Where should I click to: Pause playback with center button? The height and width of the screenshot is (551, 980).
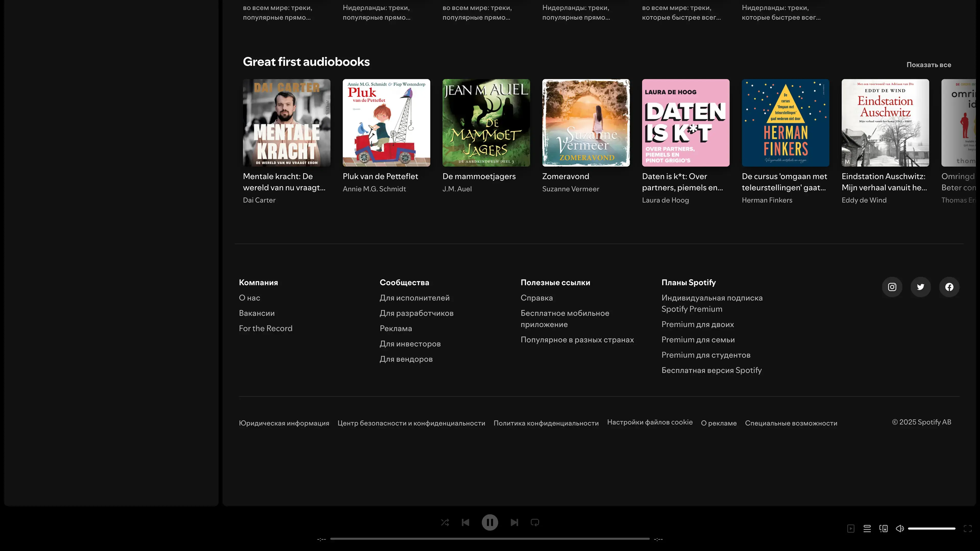pos(490,522)
